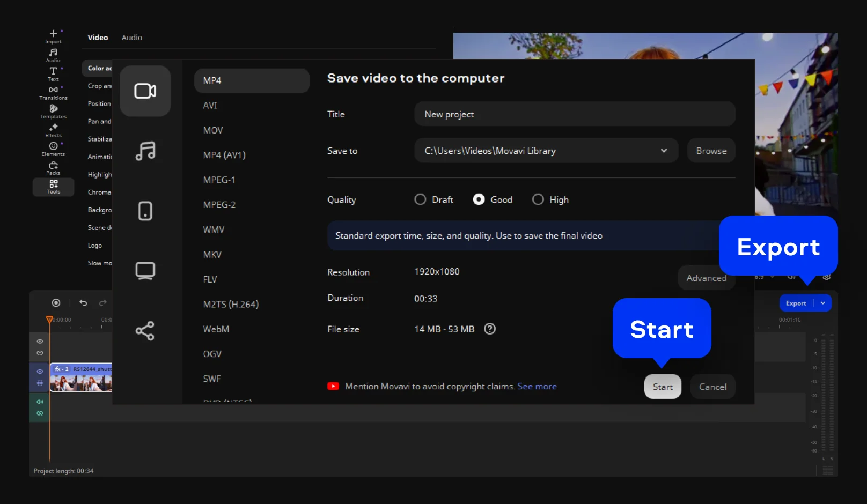Expand the Save to folder dropdown
The height and width of the screenshot is (504, 867).
coord(664,151)
